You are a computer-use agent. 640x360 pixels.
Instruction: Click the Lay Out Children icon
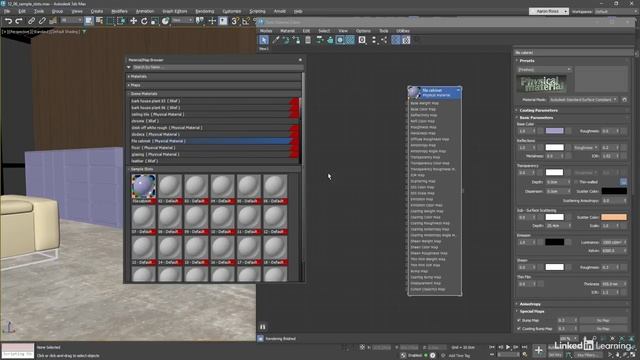[384, 40]
